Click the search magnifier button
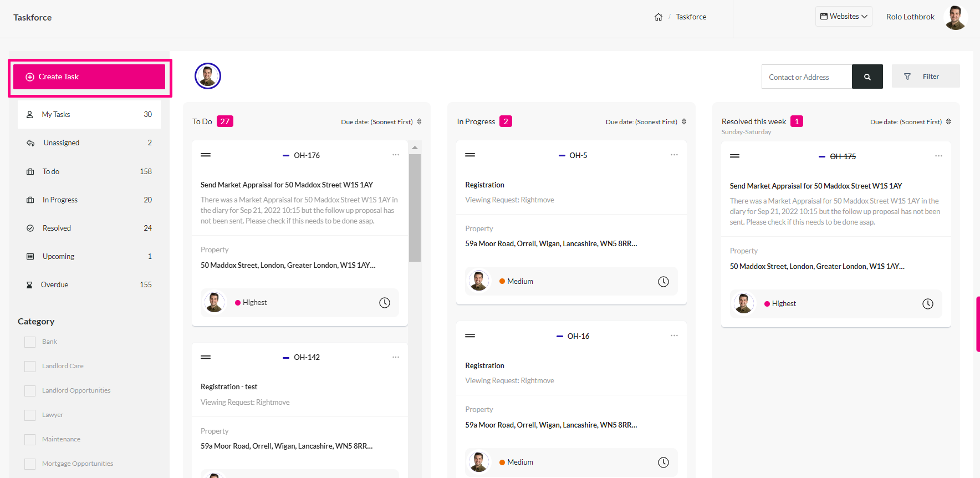This screenshot has height=478, width=980. 867,77
